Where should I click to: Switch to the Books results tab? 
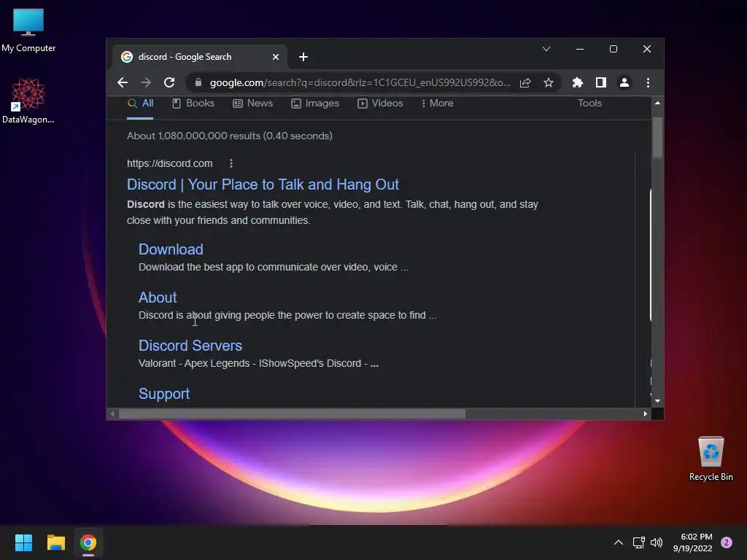click(193, 104)
